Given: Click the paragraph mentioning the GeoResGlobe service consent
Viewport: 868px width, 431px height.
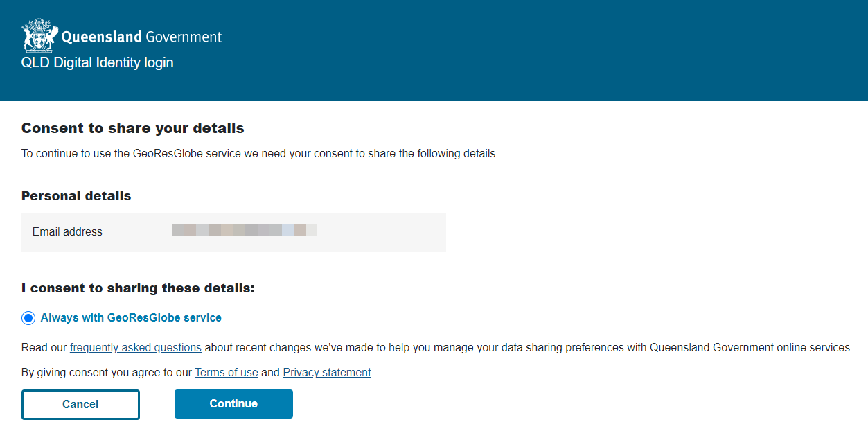Looking at the screenshot, I should click(260, 154).
